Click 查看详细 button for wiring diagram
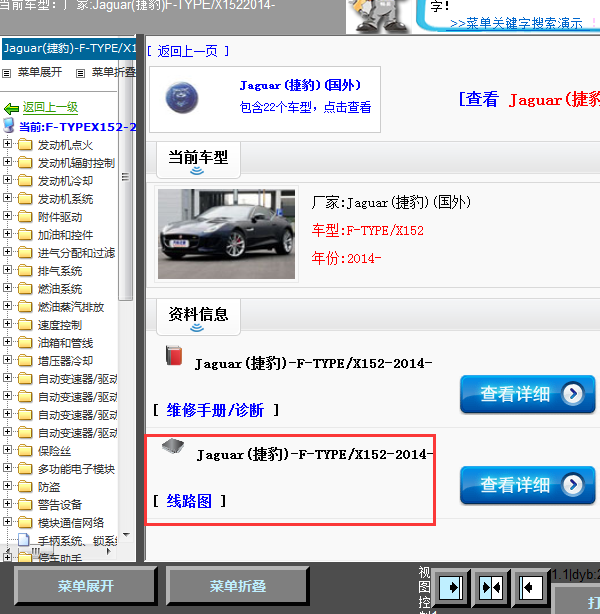The width and height of the screenshot is (600, 614). point(528,485)
